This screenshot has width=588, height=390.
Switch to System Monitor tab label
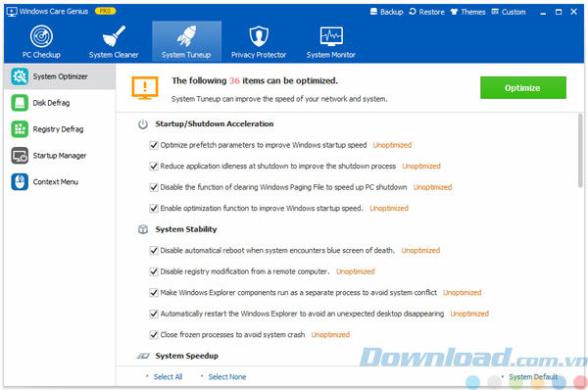331,55
